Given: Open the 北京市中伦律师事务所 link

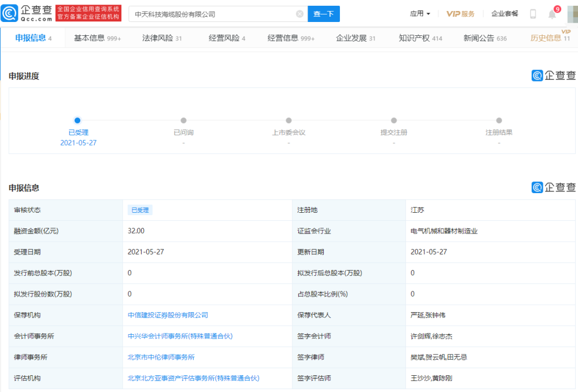Looking at the screenshot, I should click(x=161, y=357).
